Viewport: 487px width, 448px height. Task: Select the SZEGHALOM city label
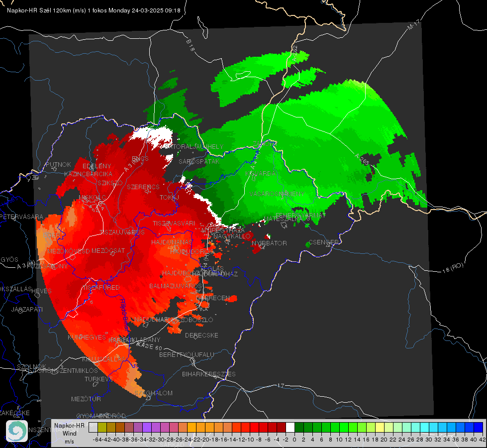pos(154,393)
